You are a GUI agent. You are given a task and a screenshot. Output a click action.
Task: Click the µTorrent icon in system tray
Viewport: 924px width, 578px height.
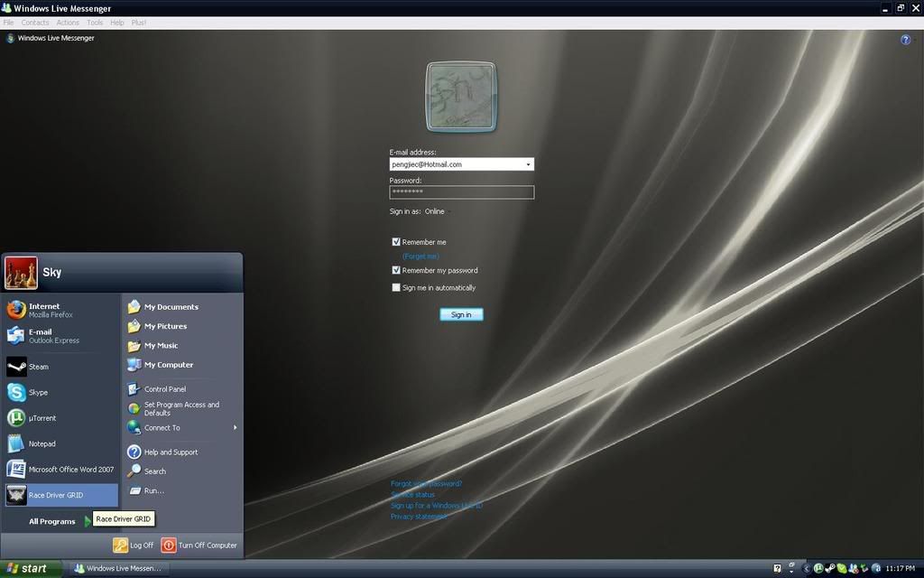point(818,569)
